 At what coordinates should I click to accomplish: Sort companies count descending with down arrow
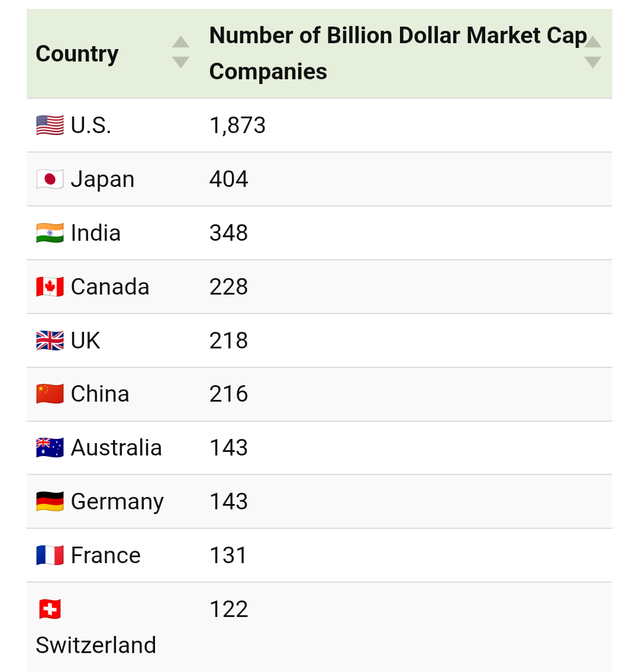(x=593, y=62)
